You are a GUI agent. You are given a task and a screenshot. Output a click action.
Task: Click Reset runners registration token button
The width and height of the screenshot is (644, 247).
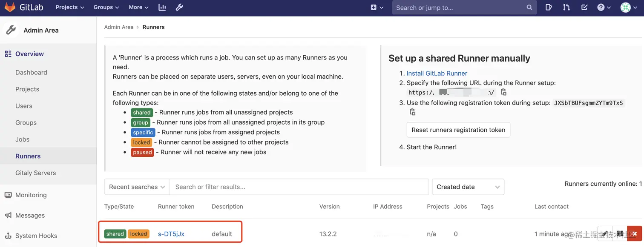pos(458,130)
